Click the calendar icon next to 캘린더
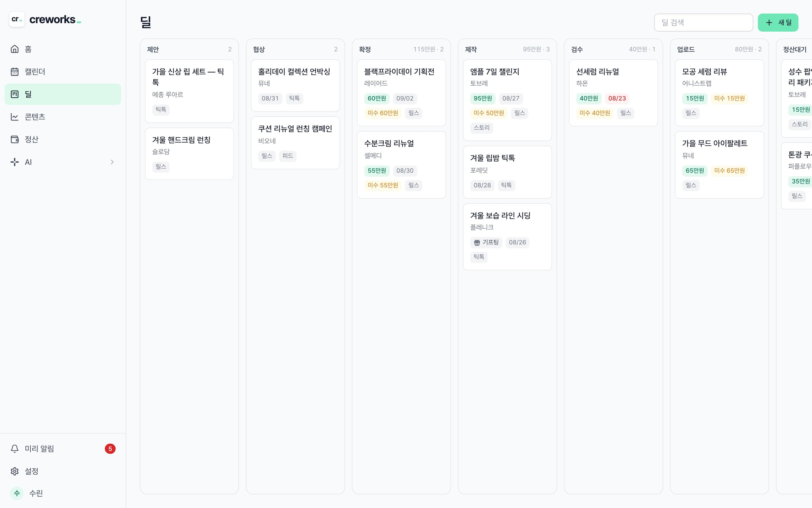 click(x=14, y=72)
